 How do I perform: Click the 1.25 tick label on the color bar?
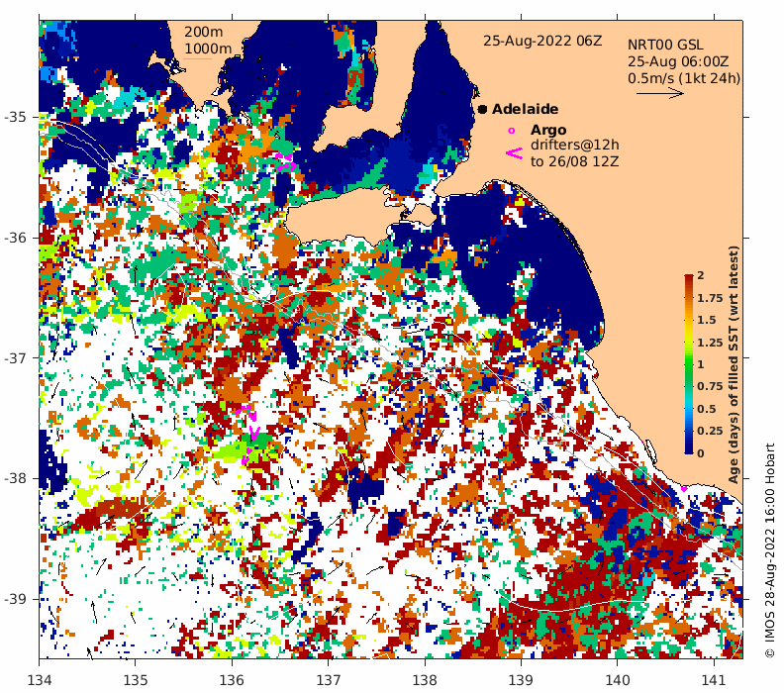pyautogui.click(x=708, y=342)
